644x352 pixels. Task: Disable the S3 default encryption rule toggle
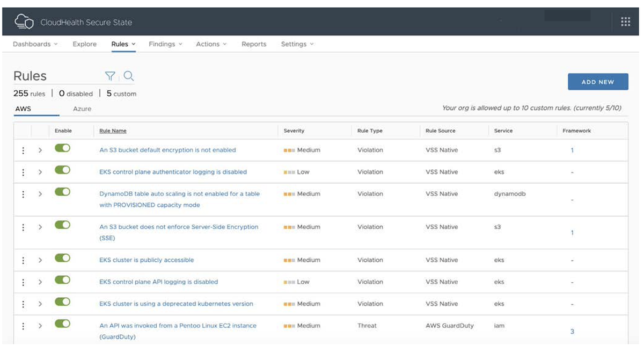pos(62,148)
